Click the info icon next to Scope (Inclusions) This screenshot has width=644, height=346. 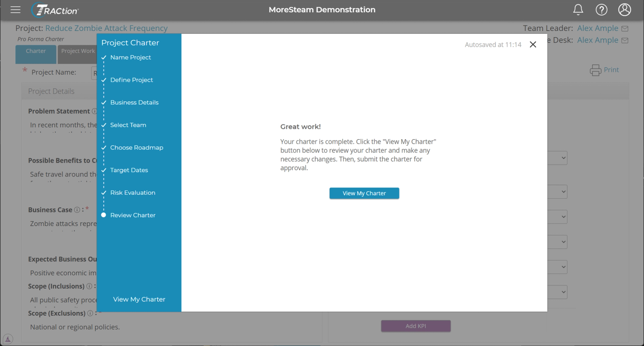89,286
